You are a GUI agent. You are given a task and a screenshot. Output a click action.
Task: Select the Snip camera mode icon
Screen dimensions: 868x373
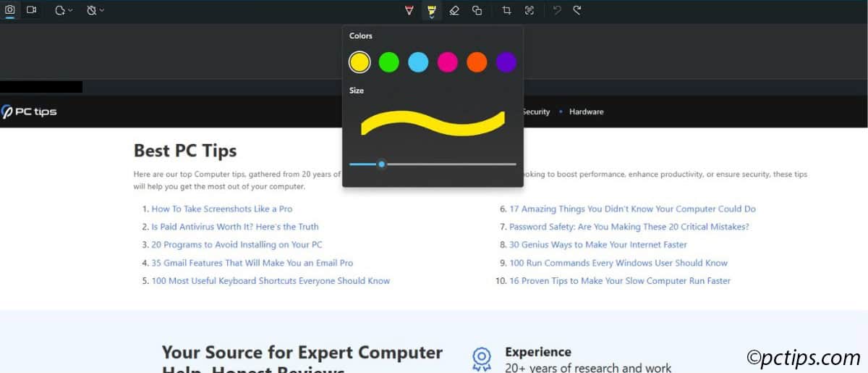point(10,10)
